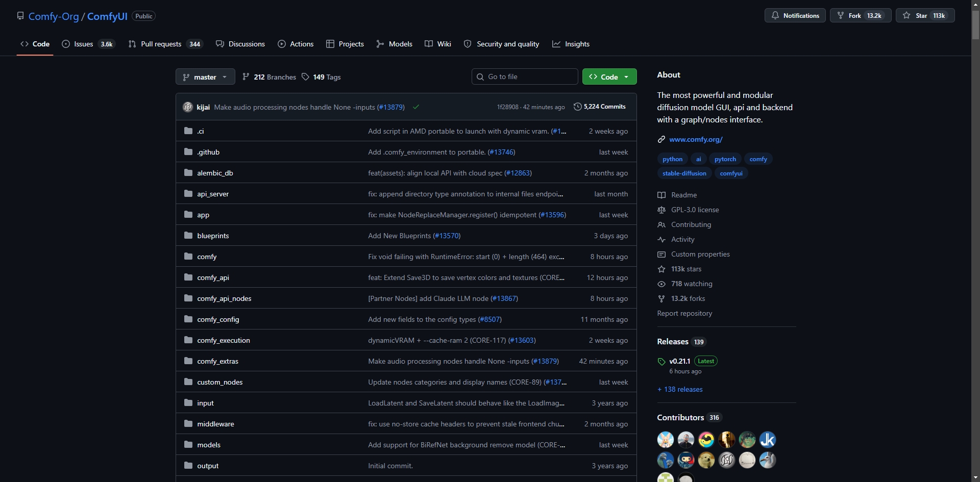The width and height of the screenshot is (980, 482).
Task: Click the branch icon next to 212 Branches
Action: click(246, 77)
